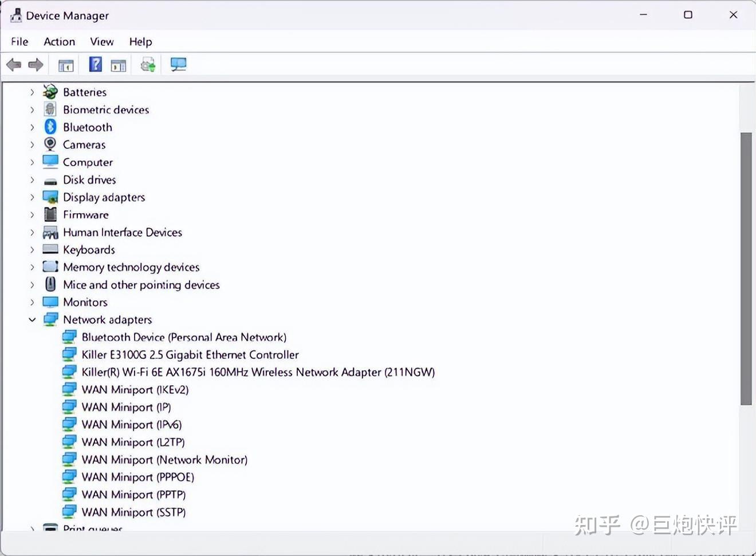Click icon beside WAN Miniport (PPPOE)
Image resolution: width=756 pixels, height=556 pixels.
[69, 477]
